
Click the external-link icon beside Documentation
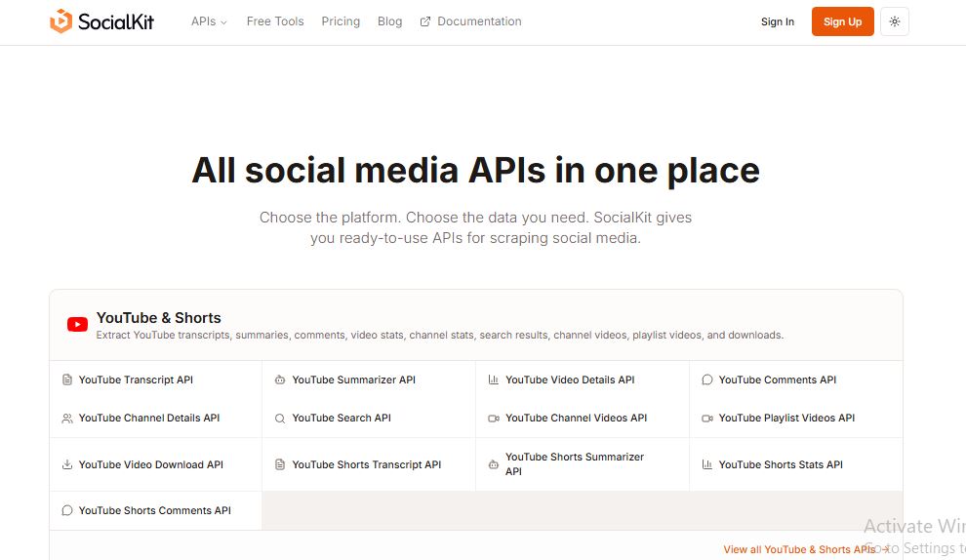pos(425,21)
